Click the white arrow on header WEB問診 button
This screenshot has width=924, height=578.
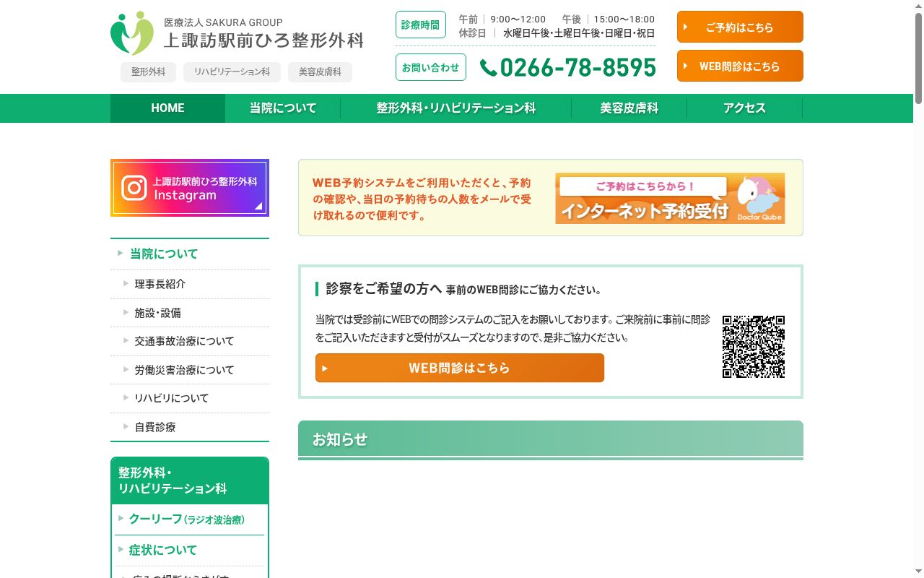tap(686, 66)
